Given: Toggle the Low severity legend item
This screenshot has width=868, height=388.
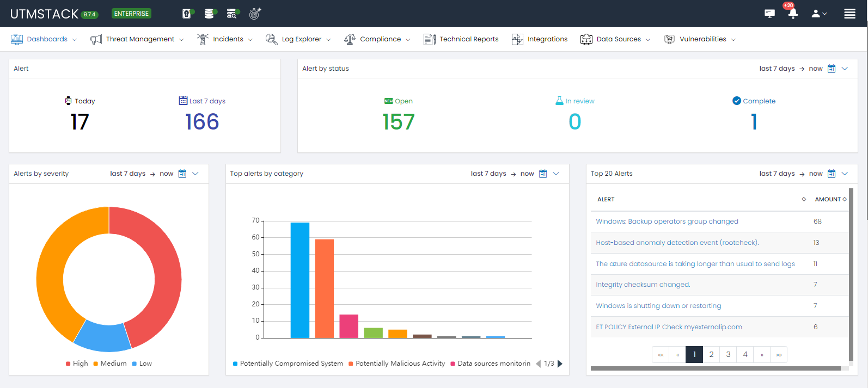Looking at the screenshot, I should (142, 364).
